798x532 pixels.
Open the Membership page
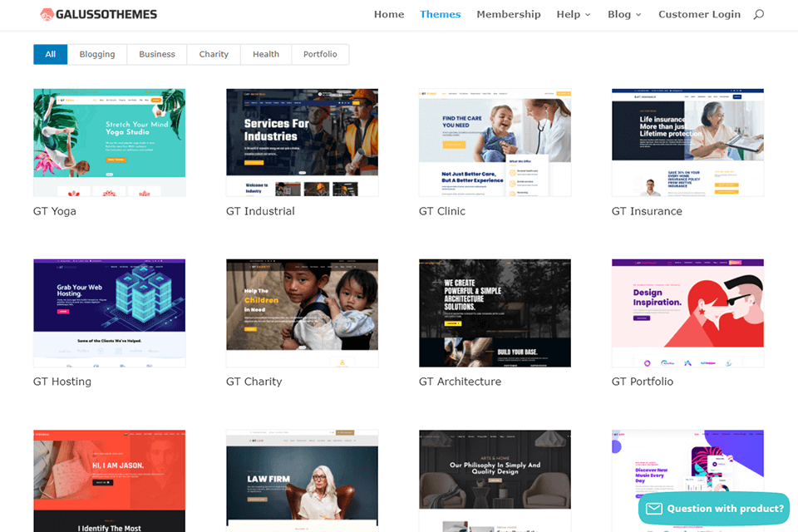click(509, 14)
